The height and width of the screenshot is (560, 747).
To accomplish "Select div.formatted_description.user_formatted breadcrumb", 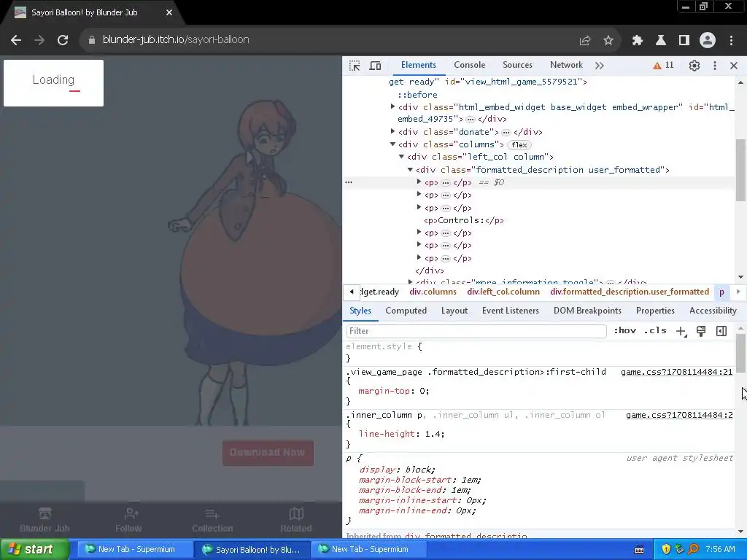I will (x=630, y=292).
